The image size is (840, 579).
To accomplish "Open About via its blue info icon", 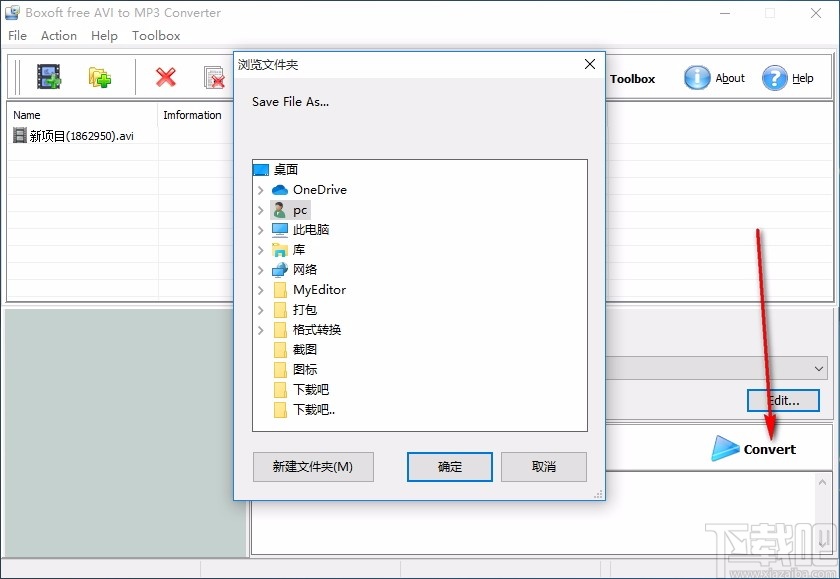I will click(x=696, y=77).
